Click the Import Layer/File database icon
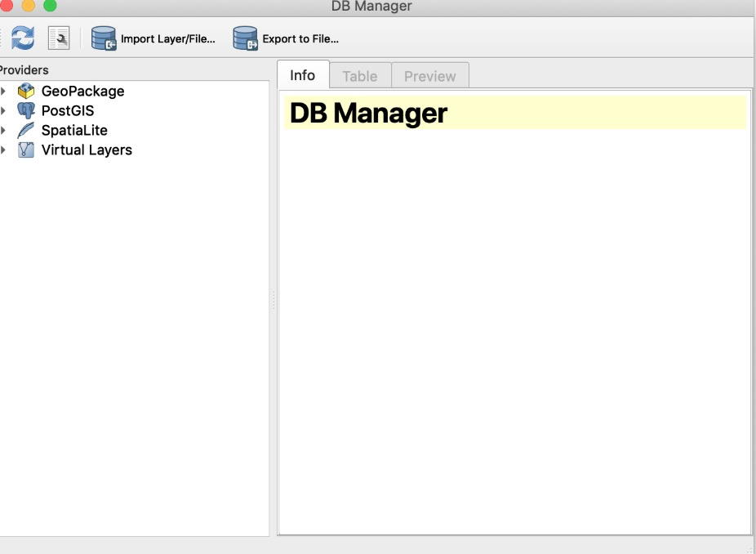 pyautogui.click(x=104, y=38)
